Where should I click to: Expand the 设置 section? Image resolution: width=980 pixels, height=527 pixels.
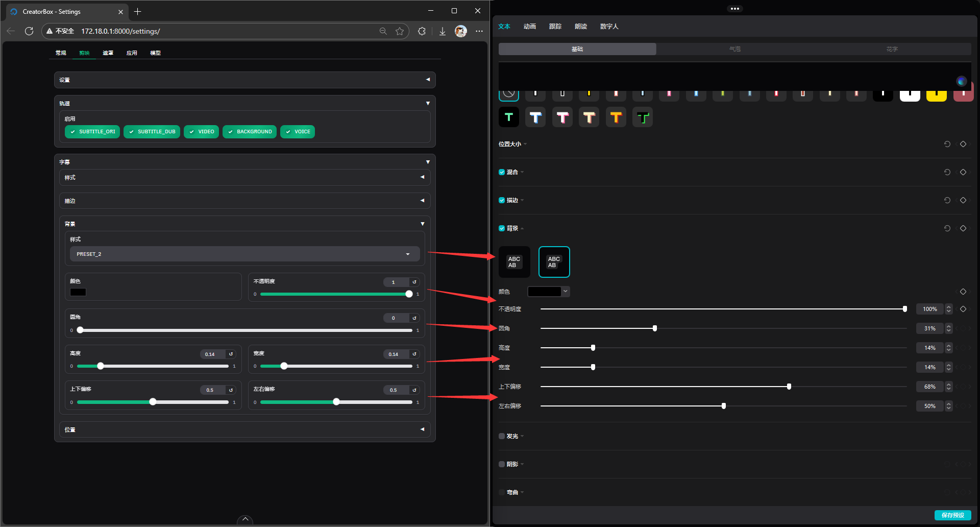pyautogui.click(x=245, y=80)
